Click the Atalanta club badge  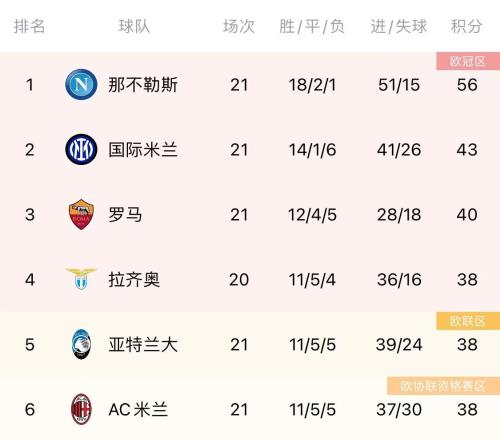tap(81, 344)
